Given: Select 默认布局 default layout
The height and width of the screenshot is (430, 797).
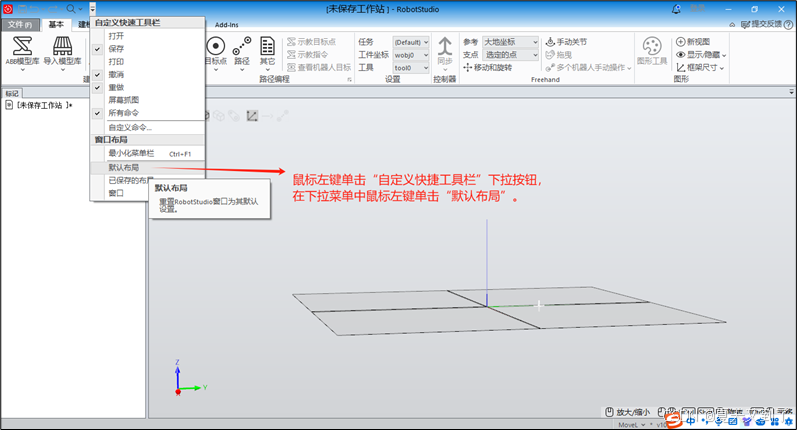Looking at the screenshot, I should pos(147,167).
